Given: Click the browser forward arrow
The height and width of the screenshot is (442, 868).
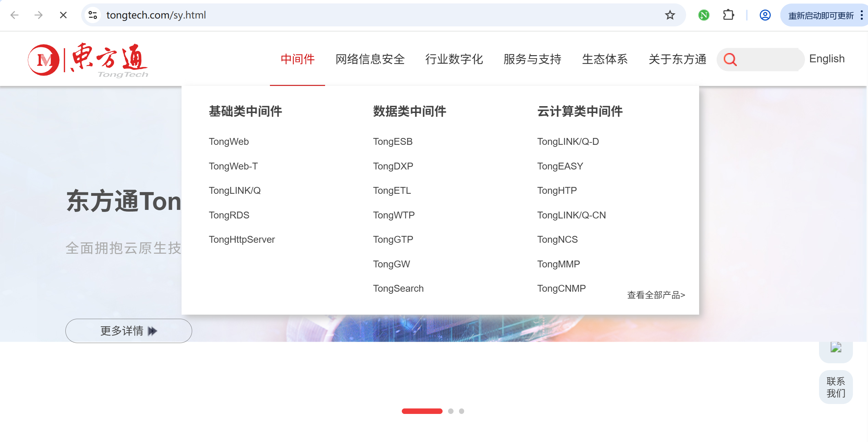Looking at the screenshot, I should click(x=39, y=15).
